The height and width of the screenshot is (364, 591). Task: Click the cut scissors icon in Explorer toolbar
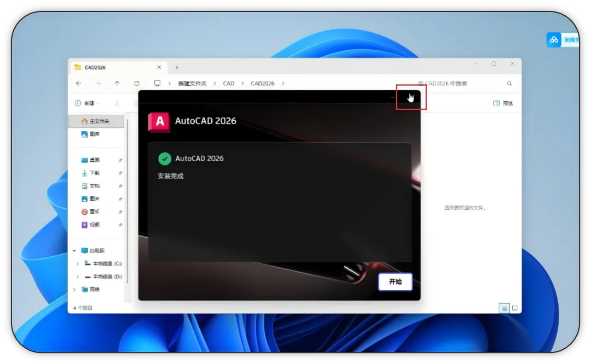[x=117, y=103]
